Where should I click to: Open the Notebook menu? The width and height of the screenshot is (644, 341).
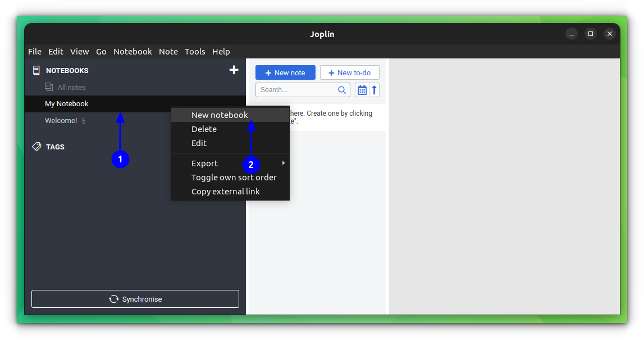[133, 51]
